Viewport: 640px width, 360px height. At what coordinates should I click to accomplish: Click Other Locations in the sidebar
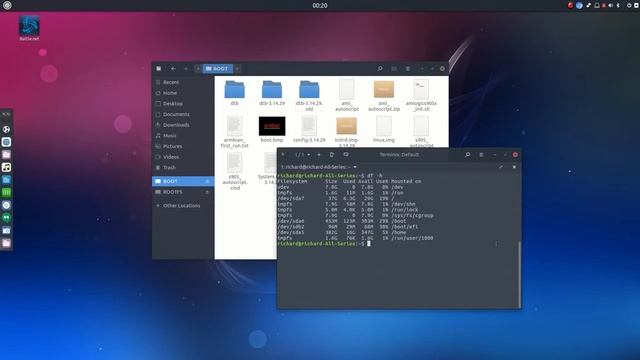click(183, 206)
